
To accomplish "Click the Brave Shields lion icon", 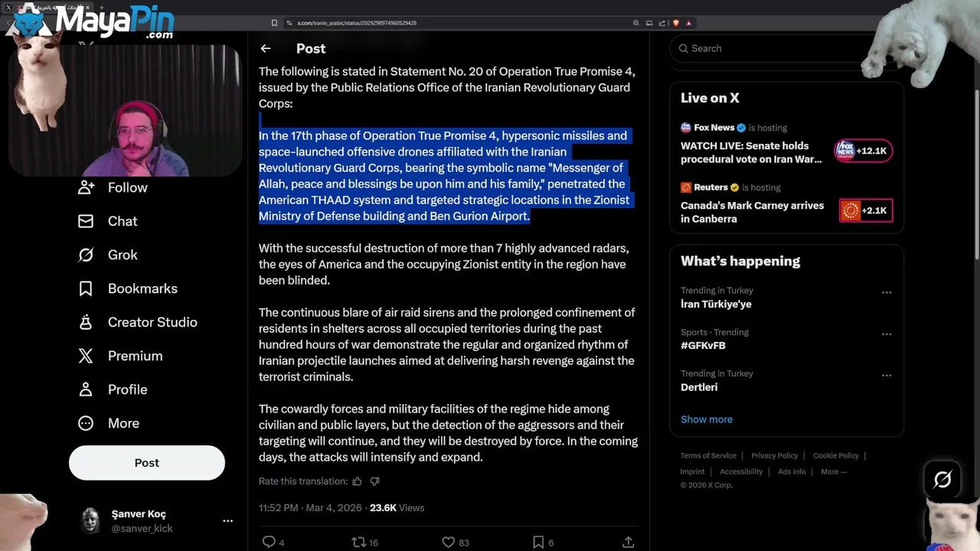I will [x=676, y=23].
